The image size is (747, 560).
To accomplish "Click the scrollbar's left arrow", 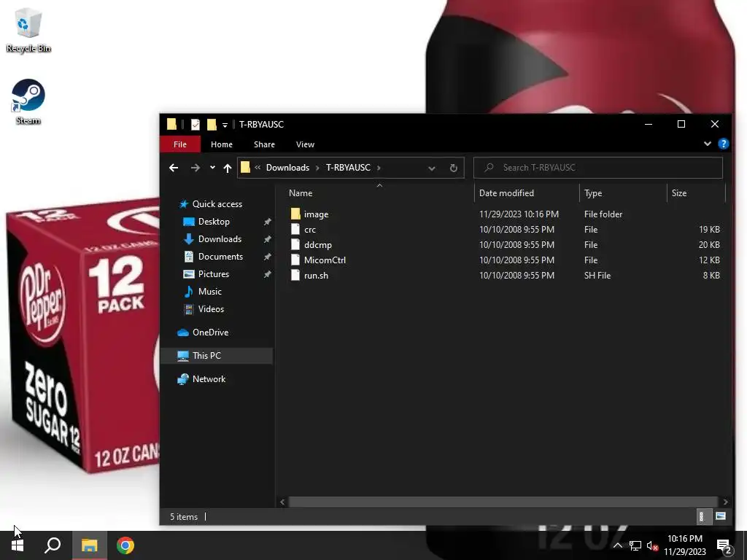I will (282, 502).
